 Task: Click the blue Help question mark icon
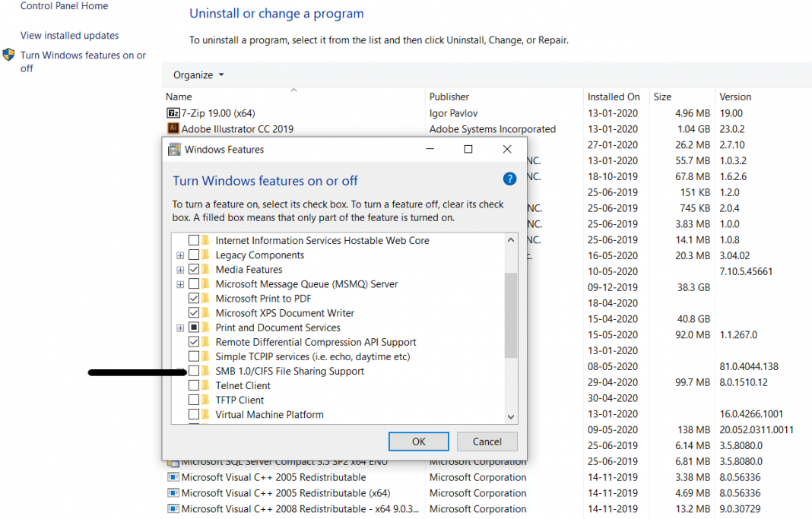point(509,179)
